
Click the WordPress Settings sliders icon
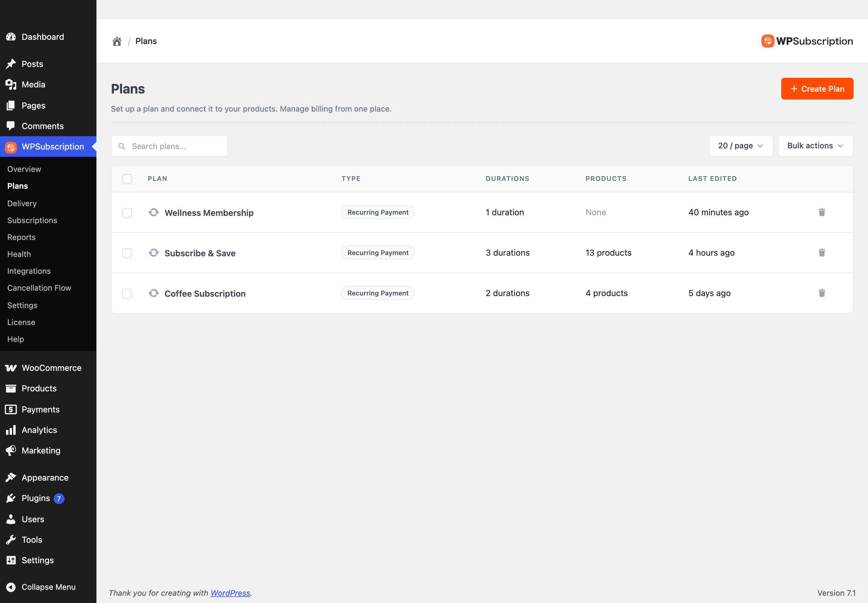[x=11, y=560]
